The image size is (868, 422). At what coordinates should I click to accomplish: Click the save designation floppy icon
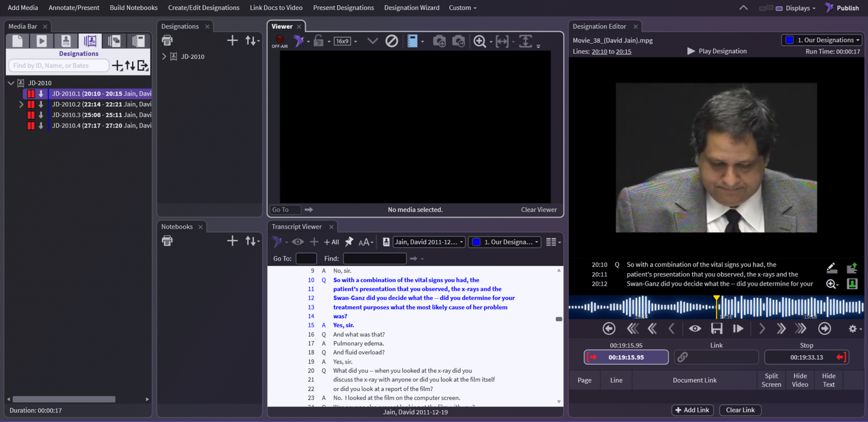pyautogui.click(x=716, y=328)
